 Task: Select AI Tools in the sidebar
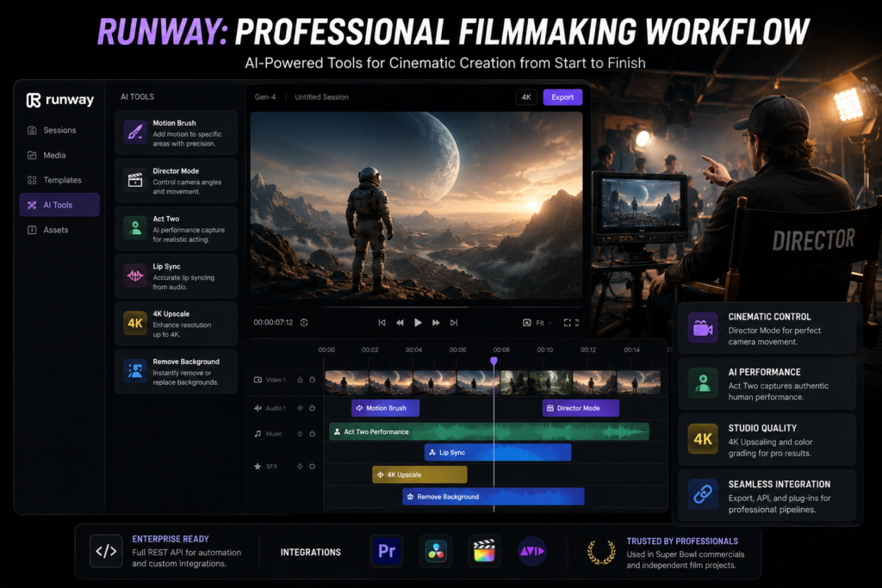59,205
